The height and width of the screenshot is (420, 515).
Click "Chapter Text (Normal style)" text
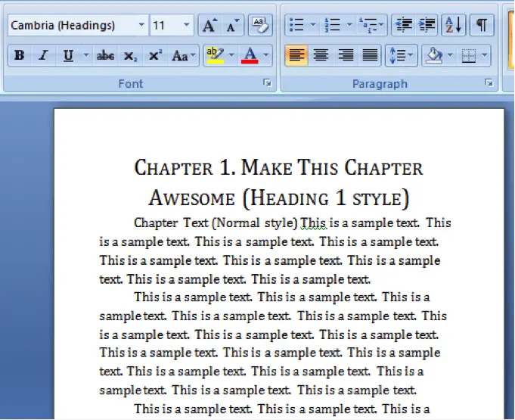coord(216,222)
